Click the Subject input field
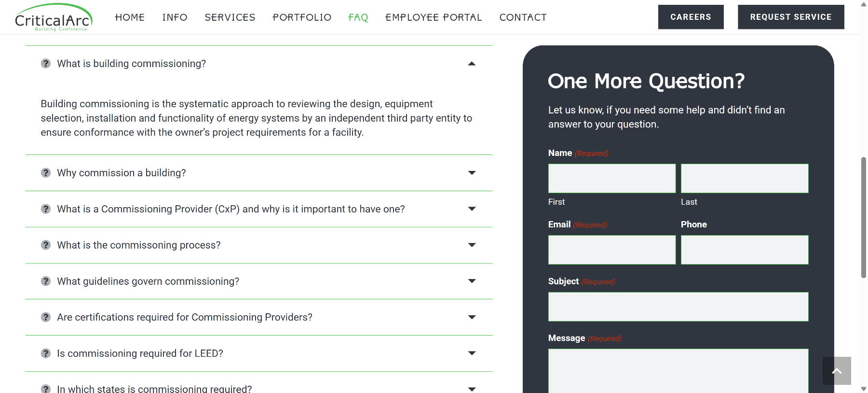 click(x=678, y=307)
